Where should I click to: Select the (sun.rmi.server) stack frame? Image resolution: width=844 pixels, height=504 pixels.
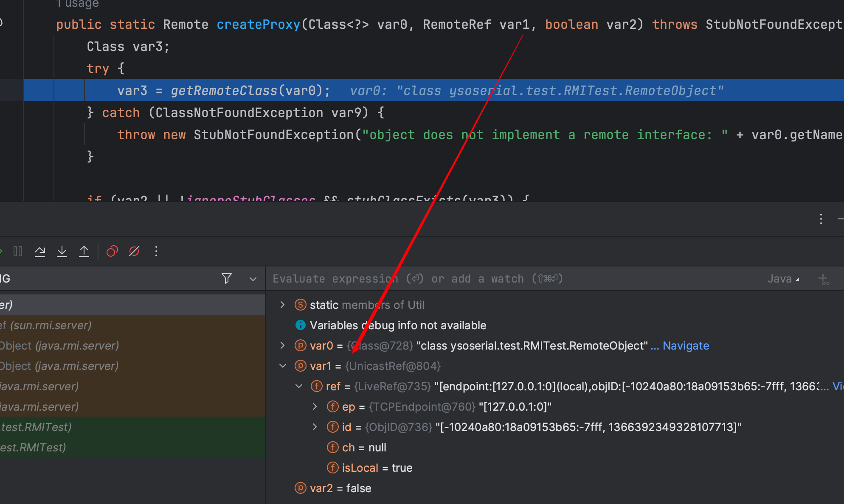(x=132, y=325)
